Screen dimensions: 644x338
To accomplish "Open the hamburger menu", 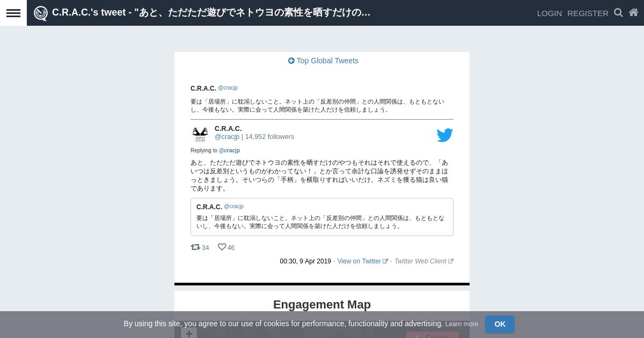I will pyautogui.click(x=13, y=13).
